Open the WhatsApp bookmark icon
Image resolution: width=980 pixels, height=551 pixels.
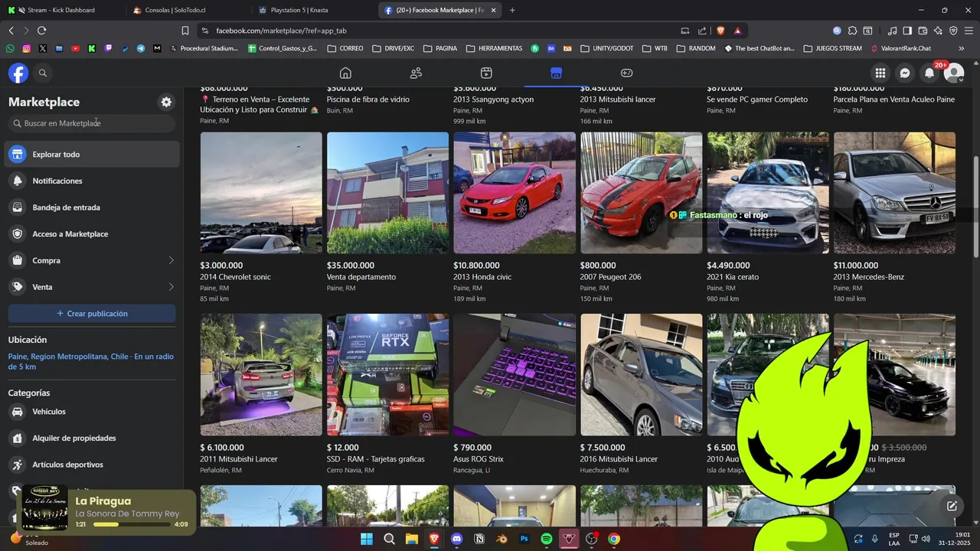(x=10, y=48)
